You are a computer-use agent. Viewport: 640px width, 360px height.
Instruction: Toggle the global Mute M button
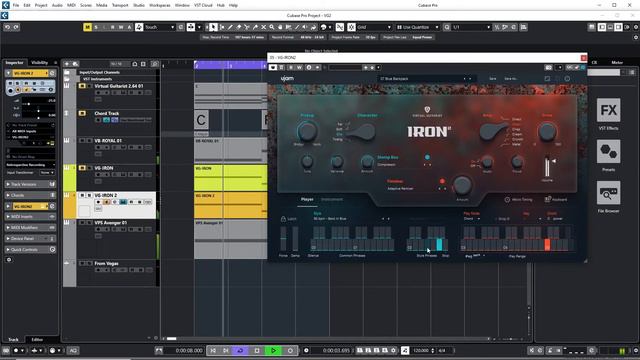87,27
